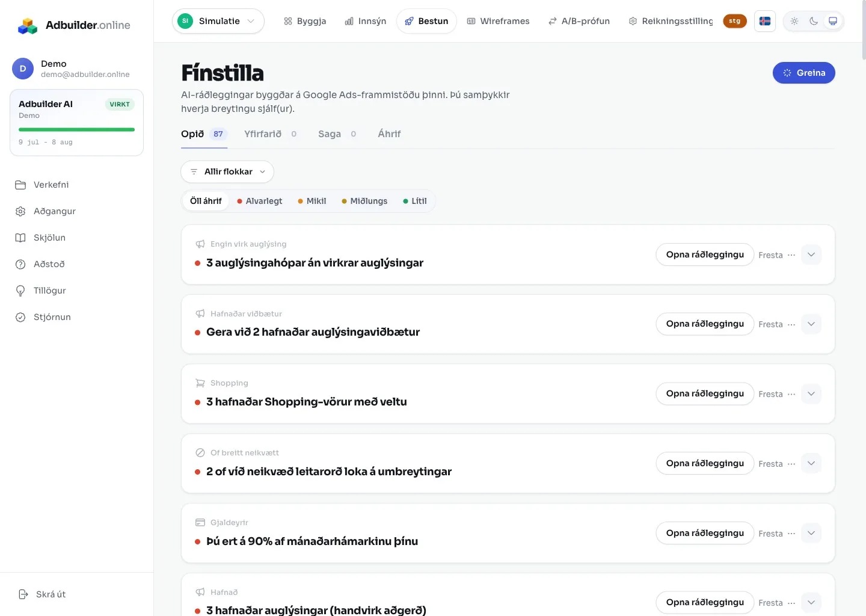Screen dimensions: 866x616
Task: Click the page vertical scrollbar
Action: pyautogui.click(x=864, y=30)
